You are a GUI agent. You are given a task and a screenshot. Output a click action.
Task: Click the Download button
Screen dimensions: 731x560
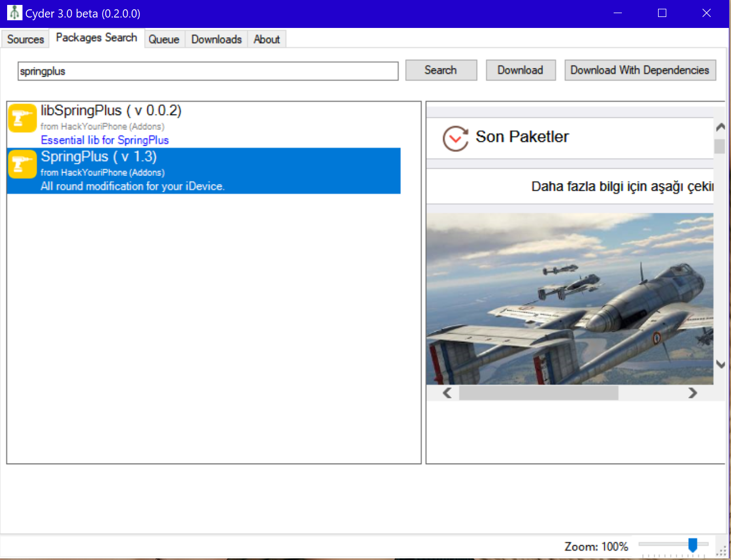pyautogui.click(x=520, y=70)
